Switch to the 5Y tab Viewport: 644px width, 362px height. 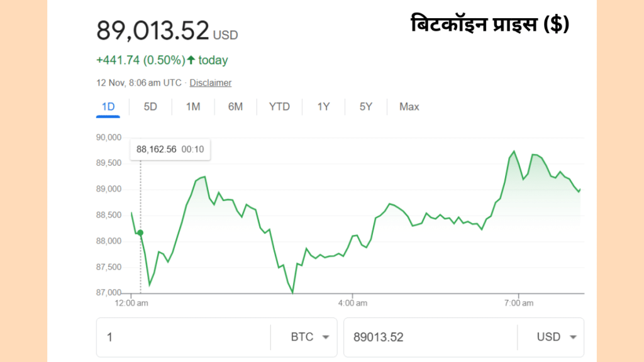tap(366, 107)
